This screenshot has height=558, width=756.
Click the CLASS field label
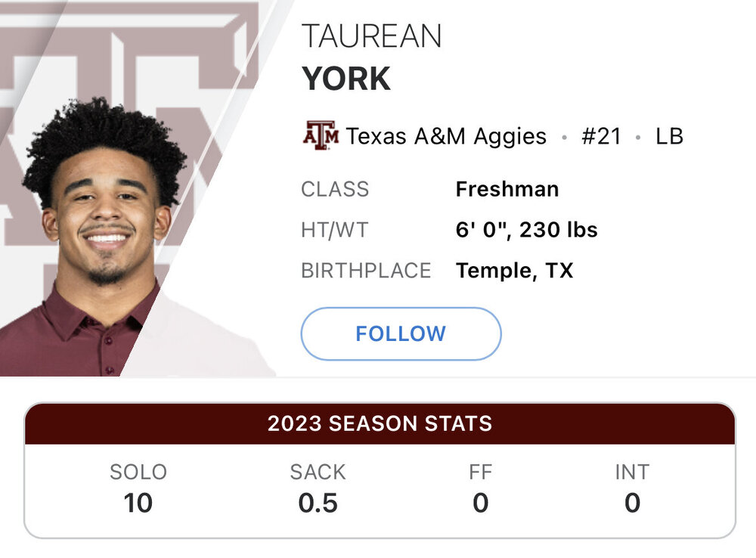(x=335, y=189)
